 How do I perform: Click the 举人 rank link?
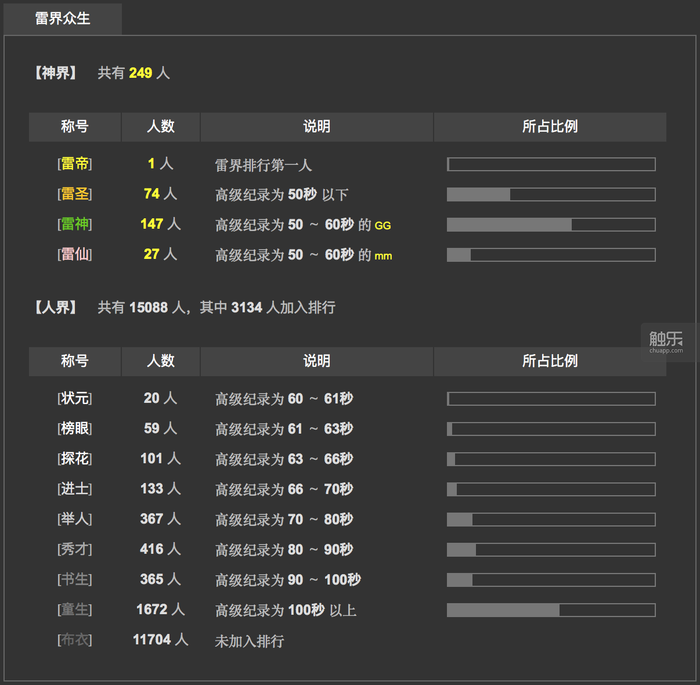pos(75,519)
